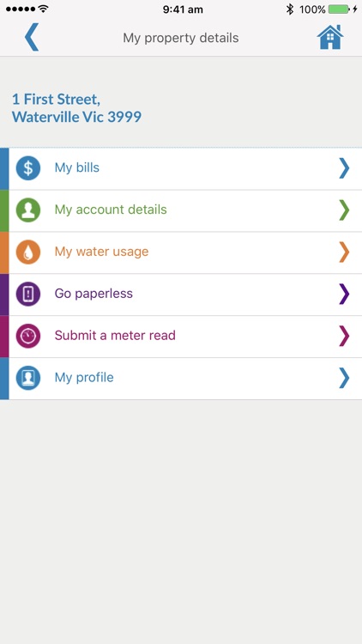Select My account details text
The width and height of the screenshot is (362, 644).
point(111,210)
